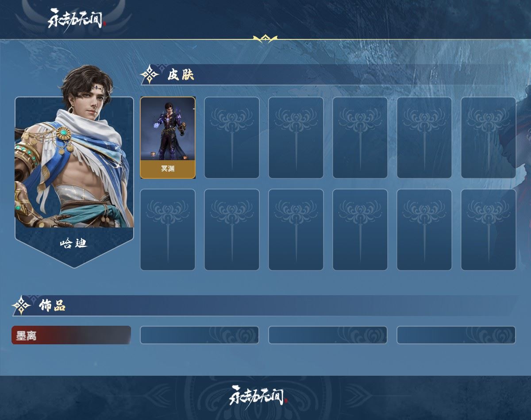The width and height of the screenshot is (531, 420).
Task: Click the last empty slot in bottom skin row
Action: (x=489, y=230)
